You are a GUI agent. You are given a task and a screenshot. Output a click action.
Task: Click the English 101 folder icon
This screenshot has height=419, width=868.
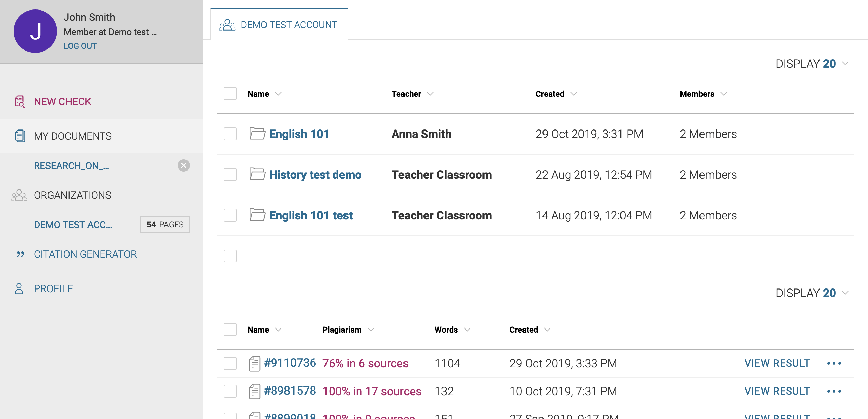257,134
